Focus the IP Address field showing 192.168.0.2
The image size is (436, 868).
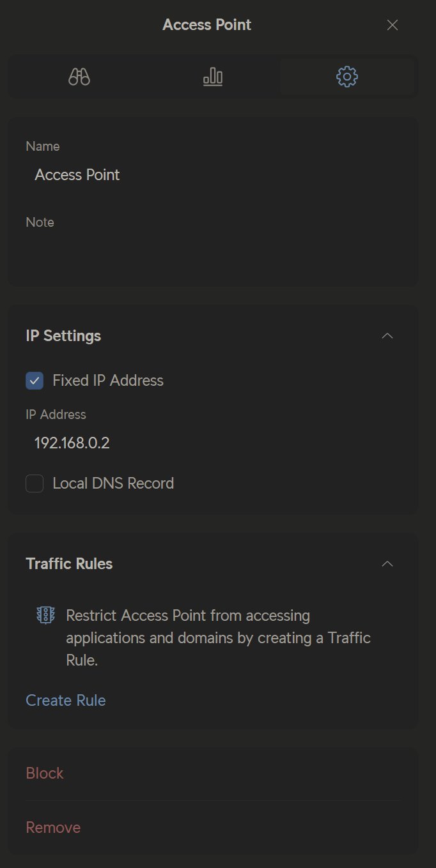coord(213,443)
